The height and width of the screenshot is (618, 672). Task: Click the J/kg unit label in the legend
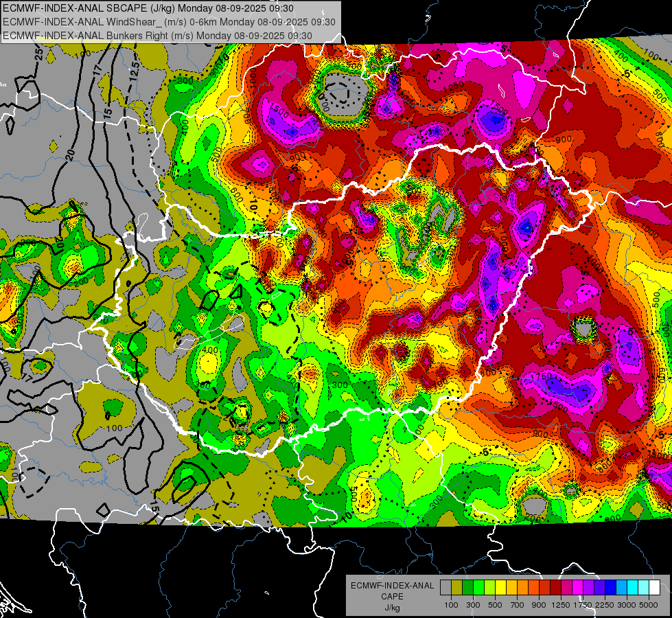(x=392, y=608)
